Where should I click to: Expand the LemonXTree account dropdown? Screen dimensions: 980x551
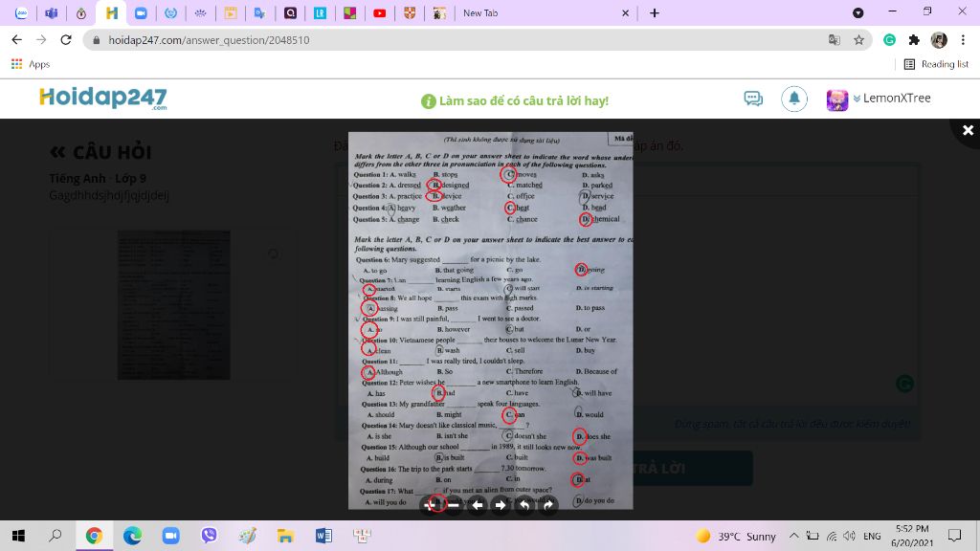pos(857,99)
